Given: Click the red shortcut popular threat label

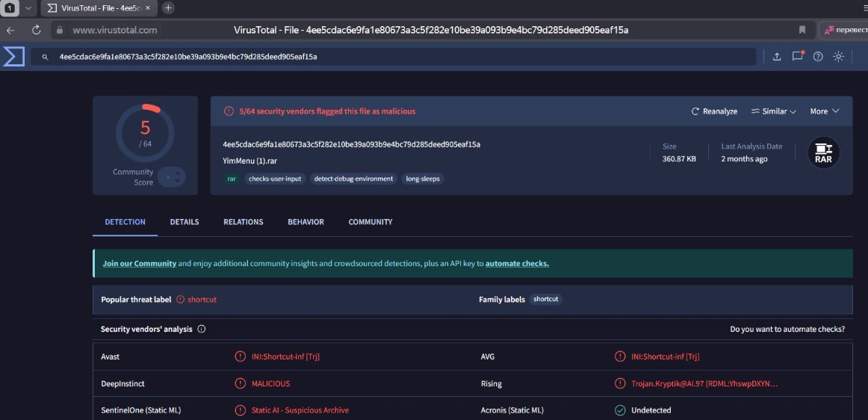Looking at the screenshot, I should 202,299.
